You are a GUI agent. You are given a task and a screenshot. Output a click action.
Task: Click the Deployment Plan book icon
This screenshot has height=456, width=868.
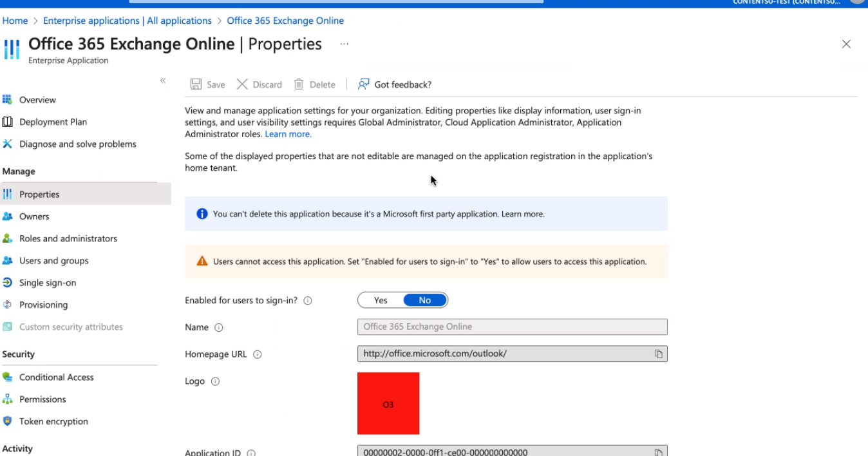coord(7,122)
